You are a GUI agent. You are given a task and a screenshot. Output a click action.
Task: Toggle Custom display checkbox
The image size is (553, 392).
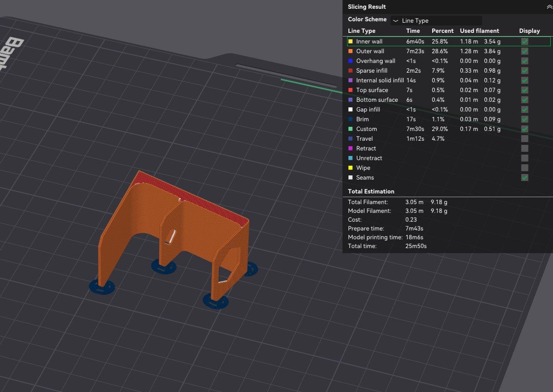(525, 129)
